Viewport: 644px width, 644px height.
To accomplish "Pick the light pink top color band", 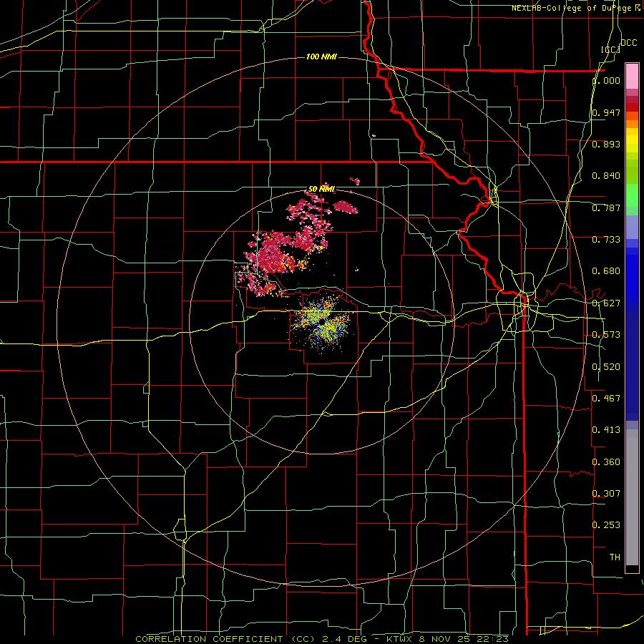I will [632, 76].
